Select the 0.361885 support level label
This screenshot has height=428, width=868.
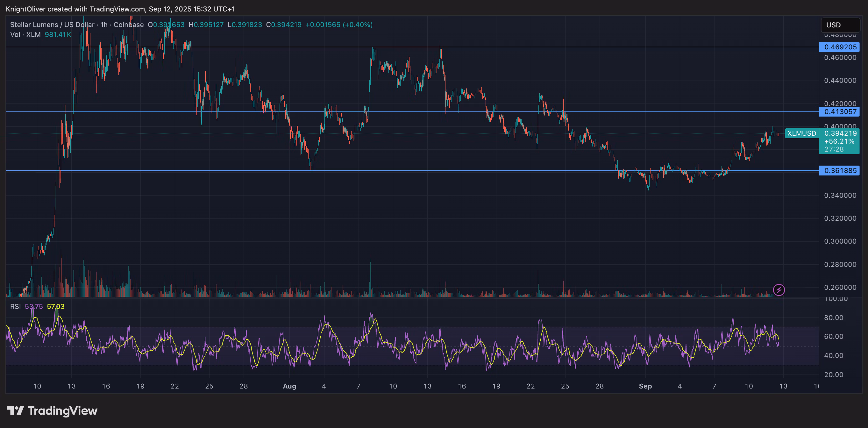[840, 170]
